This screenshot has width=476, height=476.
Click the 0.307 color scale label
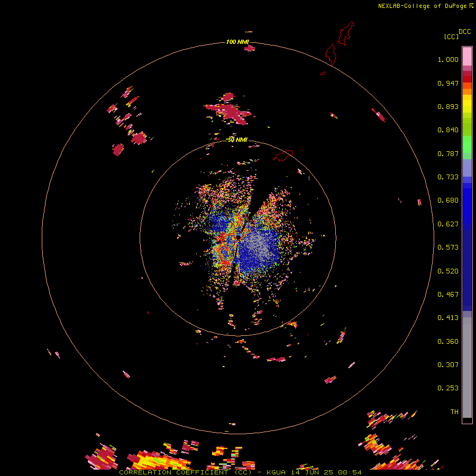tap(448, 365)
